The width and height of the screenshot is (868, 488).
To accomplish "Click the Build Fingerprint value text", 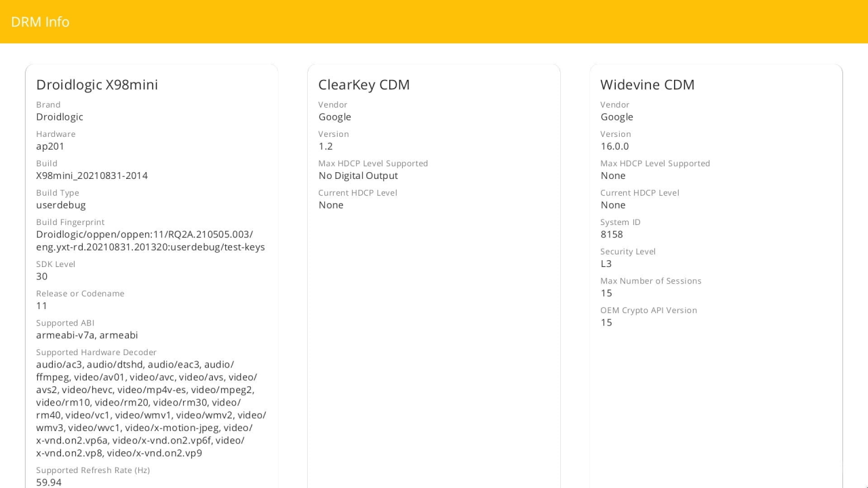I will pos(151,241).
